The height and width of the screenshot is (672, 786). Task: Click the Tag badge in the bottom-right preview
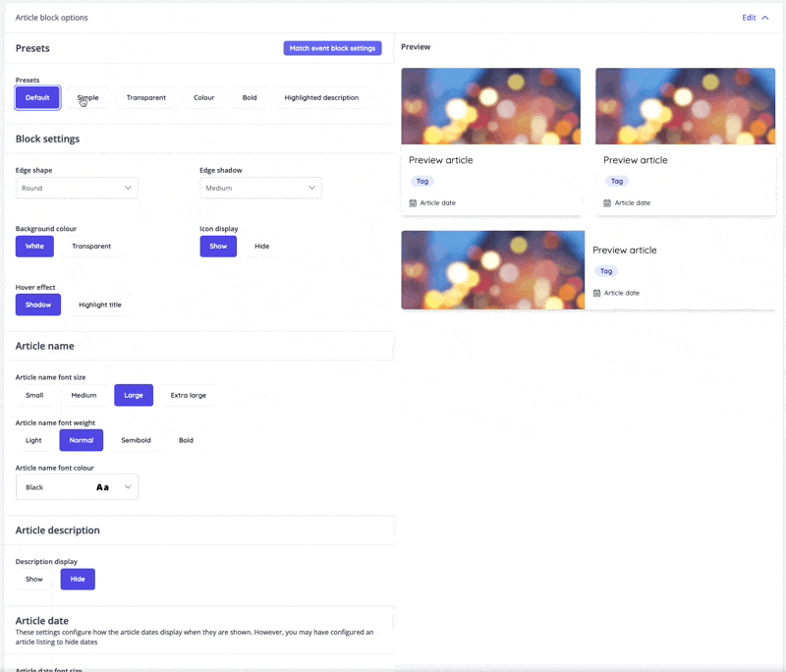point(606,271)
